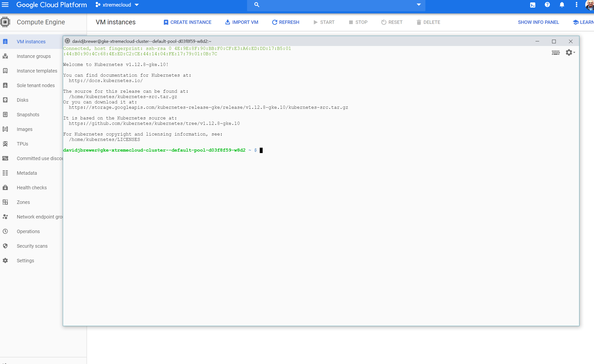594x364 pixels.
Task: Click the terminal command prompt cursor
Action: pyautogui.click(x=261, y=150)
